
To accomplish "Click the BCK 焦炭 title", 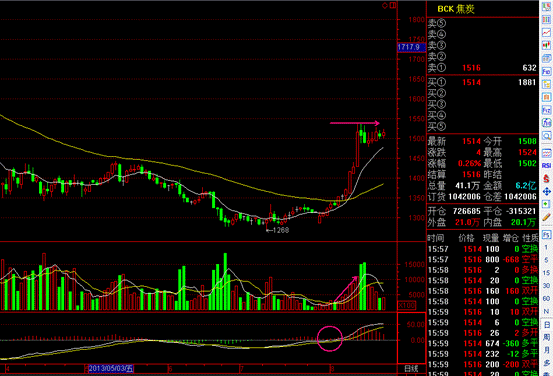I will (456, 9).
